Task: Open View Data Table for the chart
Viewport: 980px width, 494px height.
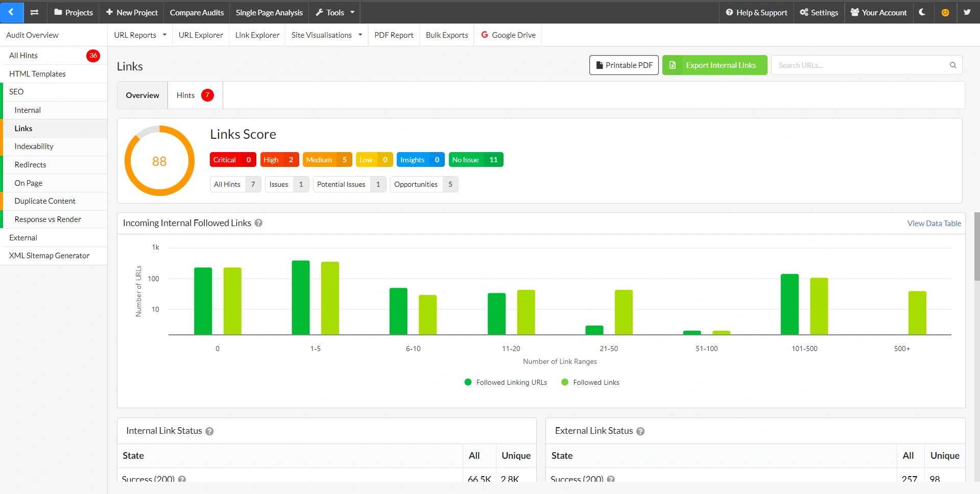Action: (934, 223)
